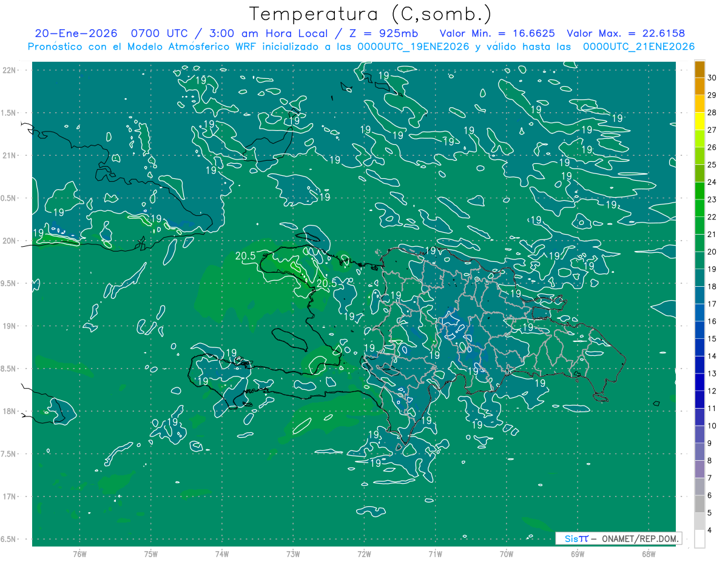The width and height of the screenshot is (728, 562).
Task: Click the '20N' latitude axis label
Action: pyautogui.click(x=10, y=241)
